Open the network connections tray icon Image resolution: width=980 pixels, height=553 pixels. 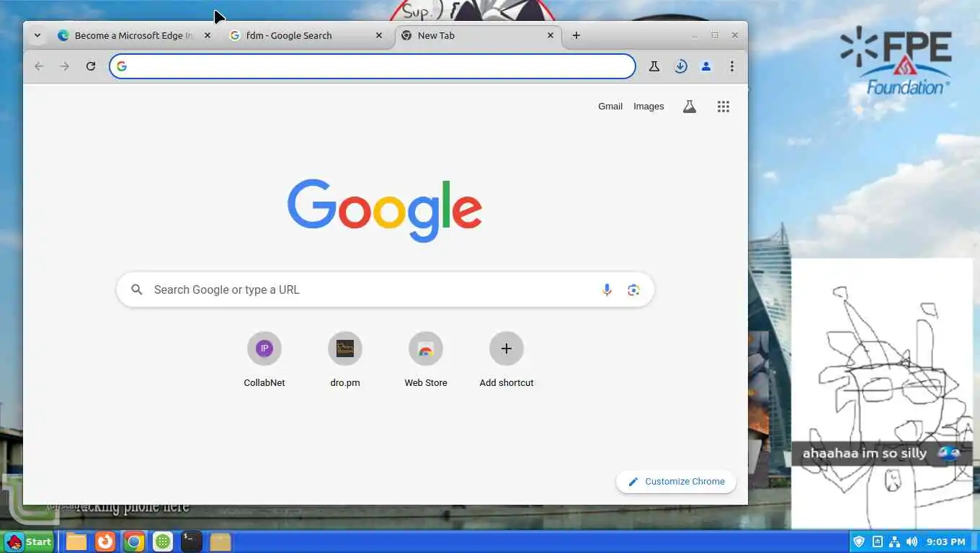(894, 541)
